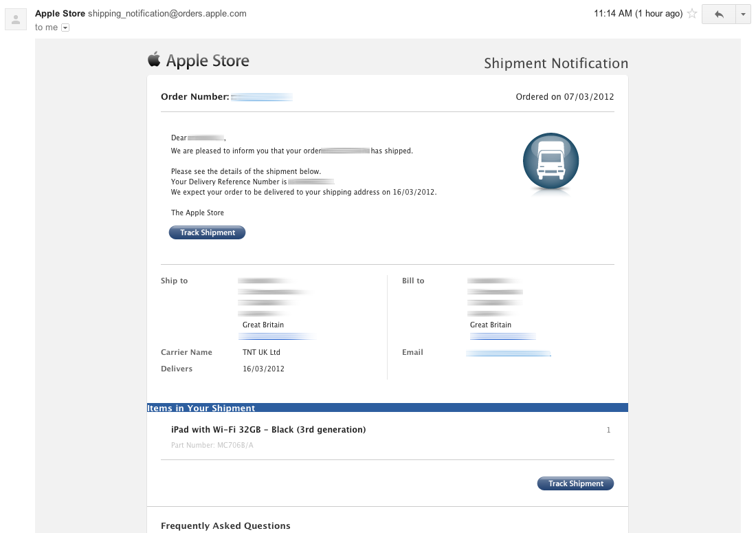Click the Delivers date '16/03/2012'
Viewport: 756px width, 533px height.
tap(263, 369)
